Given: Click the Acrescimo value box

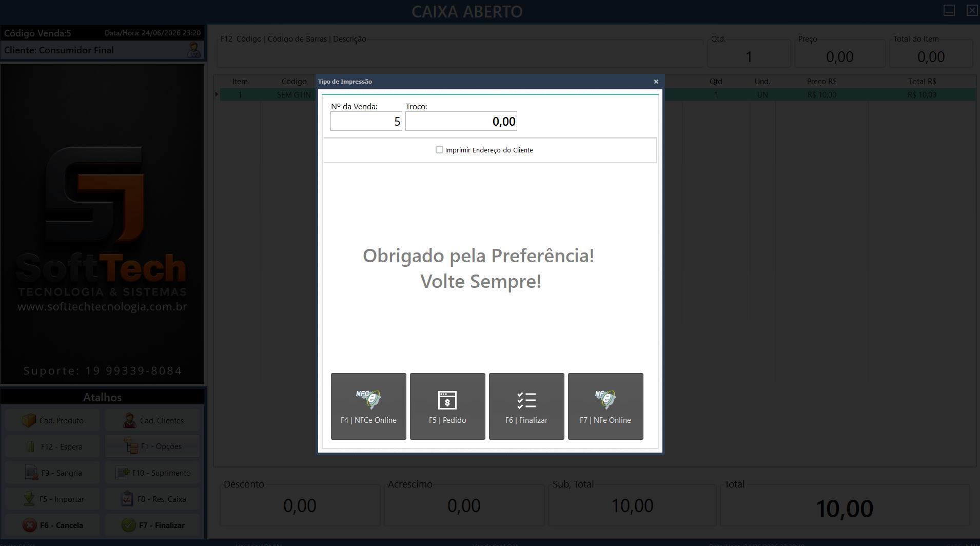Looking at the screenshot, I should (x=464, y=505).
